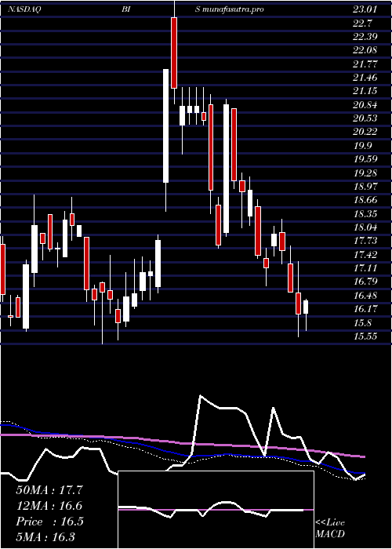Viewport: 392px width, 549px height.
Task: Select the 18.66 price axis label
Action: [365, 200]
